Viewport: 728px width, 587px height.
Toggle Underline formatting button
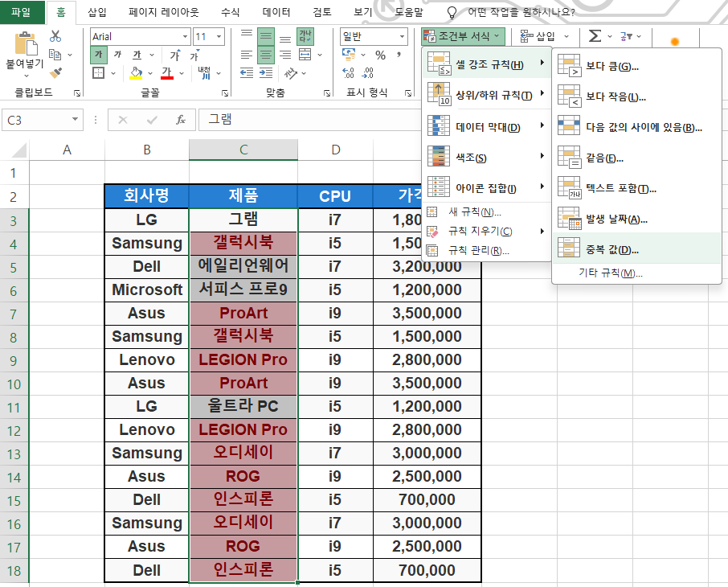pos(137,55)
